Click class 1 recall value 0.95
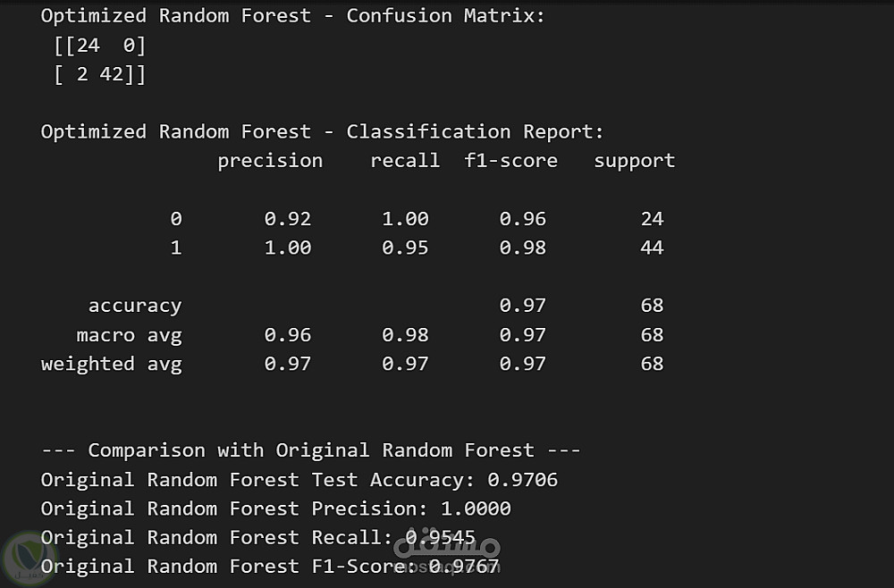894x588 pixels. tap(405, 248)
